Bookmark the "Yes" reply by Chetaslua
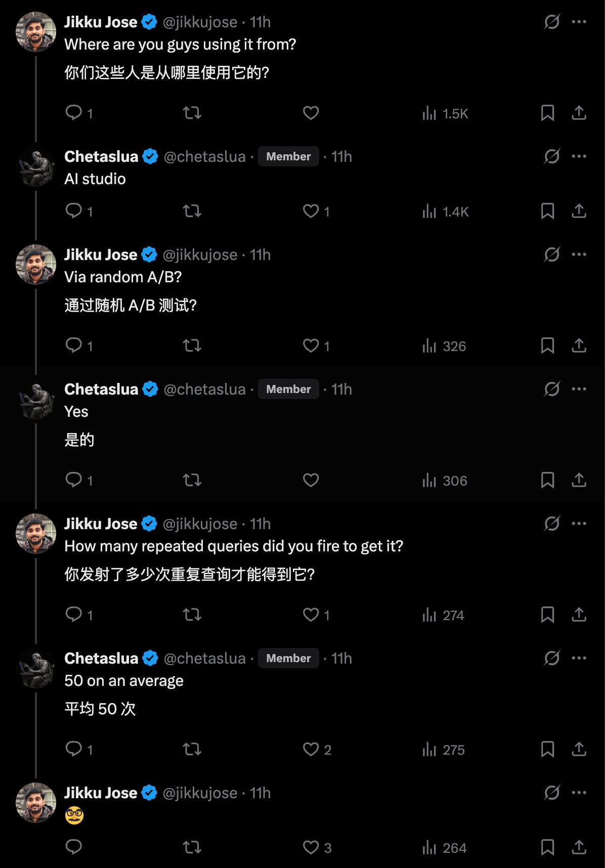The width and height of the screenshot is (605, 868). point(547,480)
